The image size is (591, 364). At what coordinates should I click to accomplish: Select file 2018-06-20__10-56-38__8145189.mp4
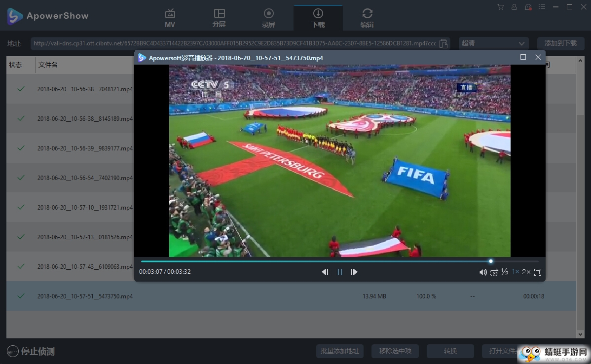pos(85,119)
